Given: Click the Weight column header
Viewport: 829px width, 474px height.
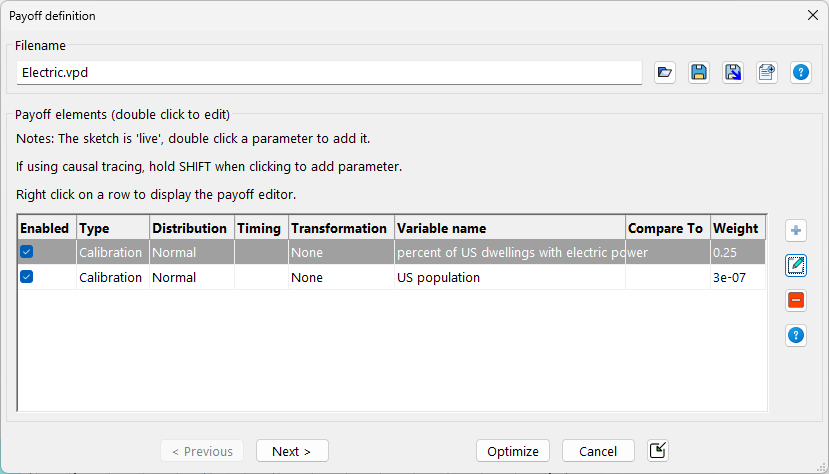Looking at the screenshot, I should click(735, 228).
